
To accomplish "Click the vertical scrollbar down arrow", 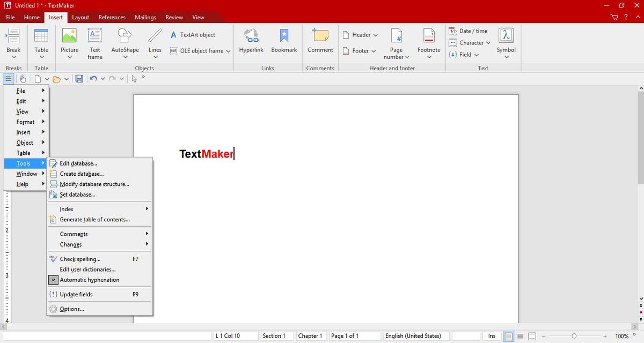I will point(640,298).
